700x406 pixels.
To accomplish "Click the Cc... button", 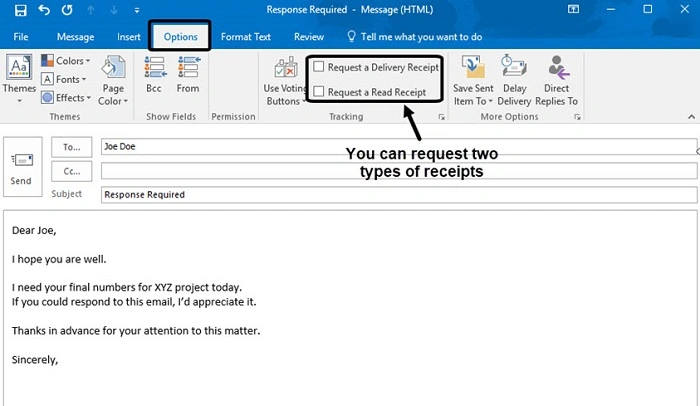I will pyautogui.click(x=71, y=172).
